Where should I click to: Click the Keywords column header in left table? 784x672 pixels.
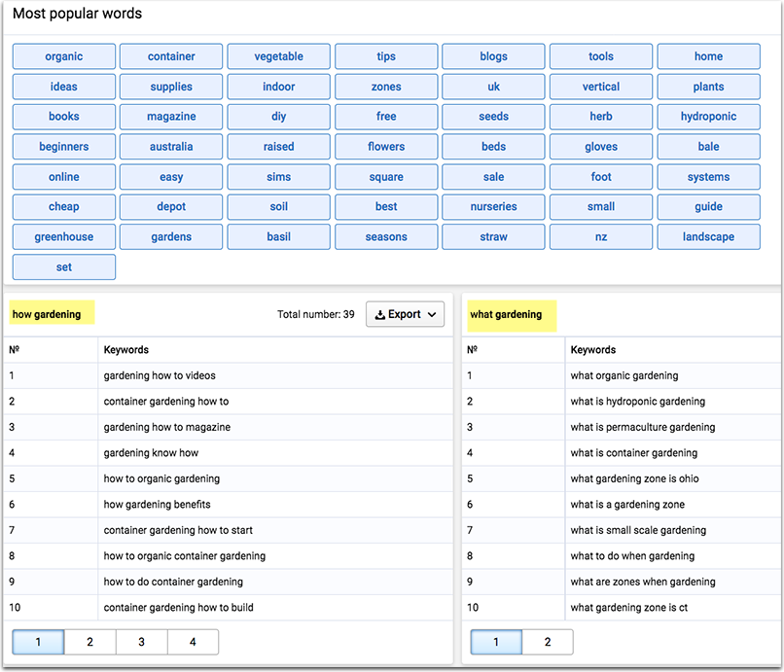125,350
